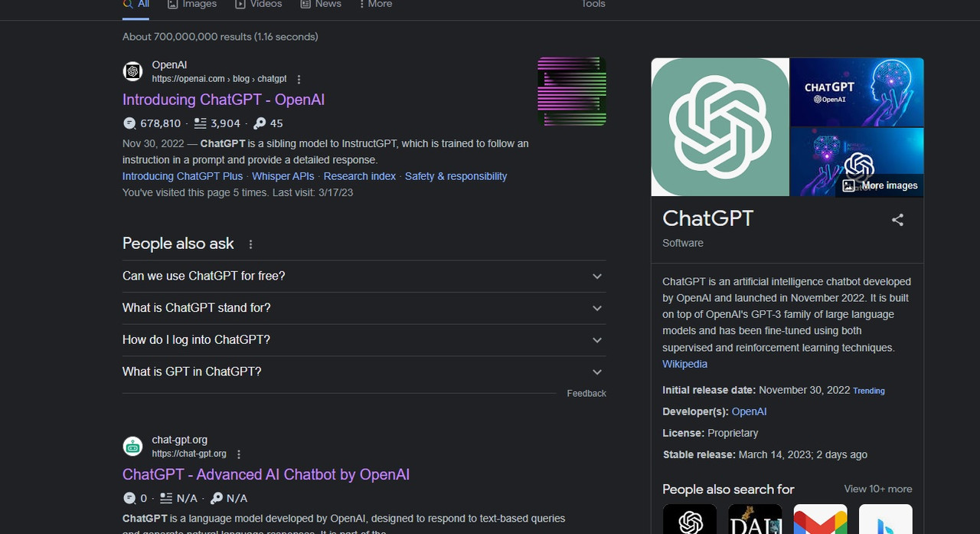Viewport: 980px width, 534px height.
Task: Open the Introducing ChatGPT Plus sitelink
Action: (182, 176)
